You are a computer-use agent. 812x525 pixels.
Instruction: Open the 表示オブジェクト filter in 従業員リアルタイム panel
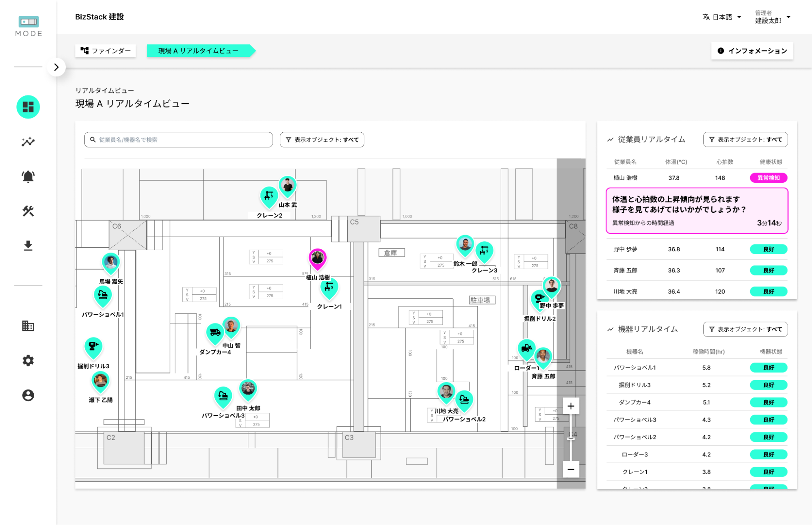tap(745, 139)
